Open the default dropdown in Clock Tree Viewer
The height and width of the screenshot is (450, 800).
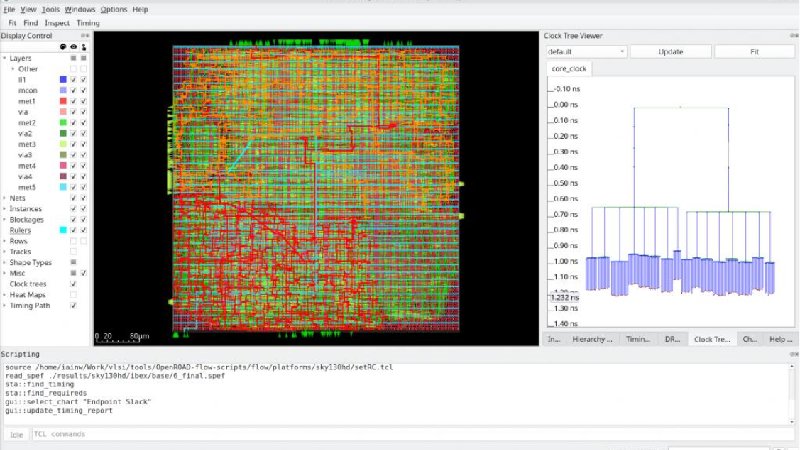pyautogui.click(x=586, y=52)
